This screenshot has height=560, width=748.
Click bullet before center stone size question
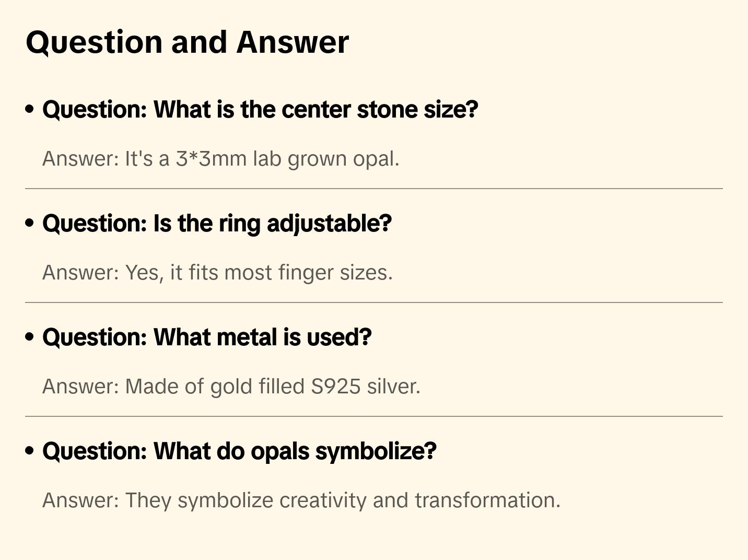tap(30, 109)
